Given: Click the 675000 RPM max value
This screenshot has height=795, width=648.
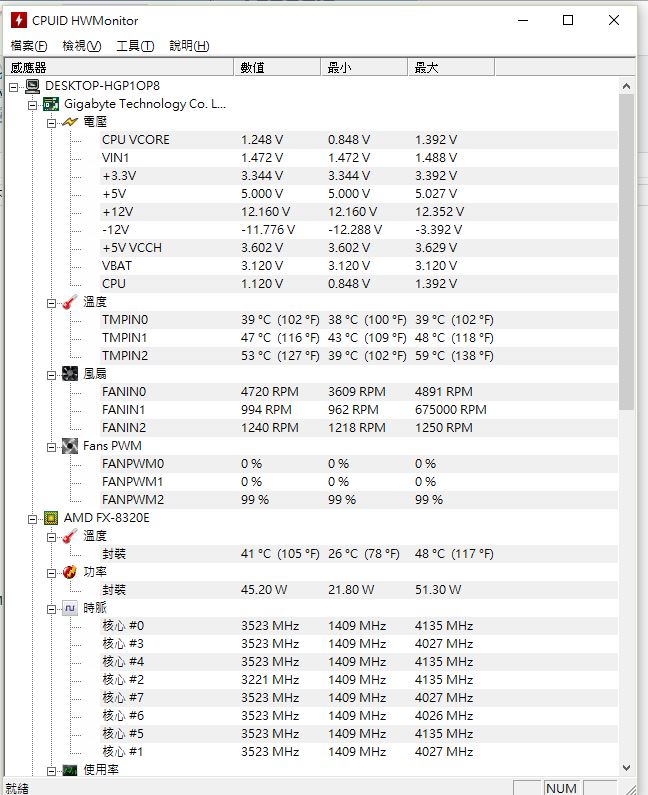Looking at the screenshot, I should pyautogui.click(x=451, y=410).
